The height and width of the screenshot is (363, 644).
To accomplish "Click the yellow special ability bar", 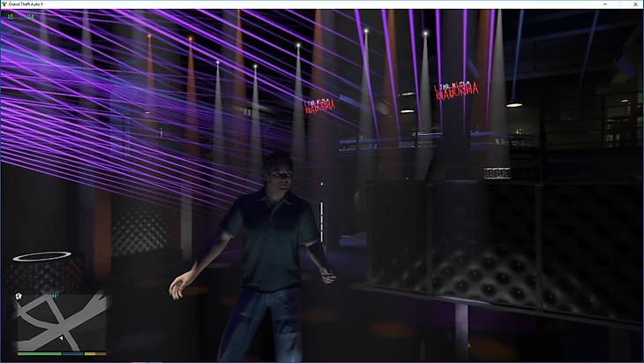I will [95, 353].
